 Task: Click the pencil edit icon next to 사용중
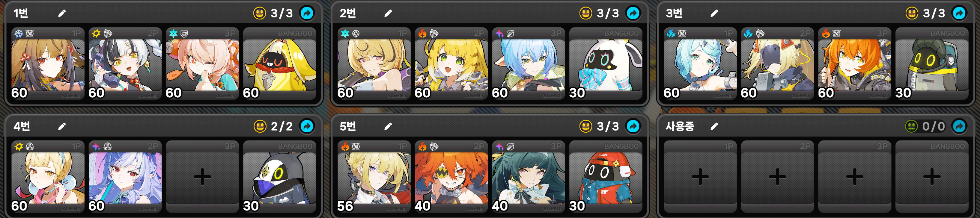[714, 126]
